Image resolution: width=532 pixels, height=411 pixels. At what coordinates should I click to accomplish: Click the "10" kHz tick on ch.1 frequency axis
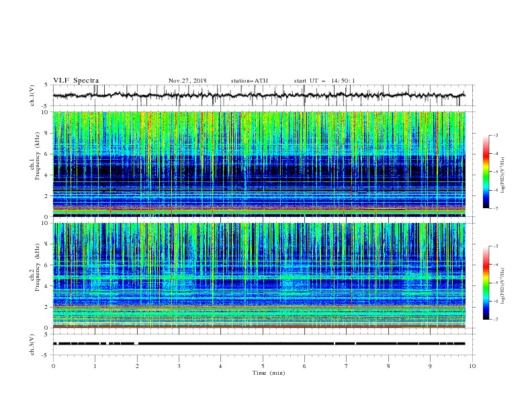45,112
